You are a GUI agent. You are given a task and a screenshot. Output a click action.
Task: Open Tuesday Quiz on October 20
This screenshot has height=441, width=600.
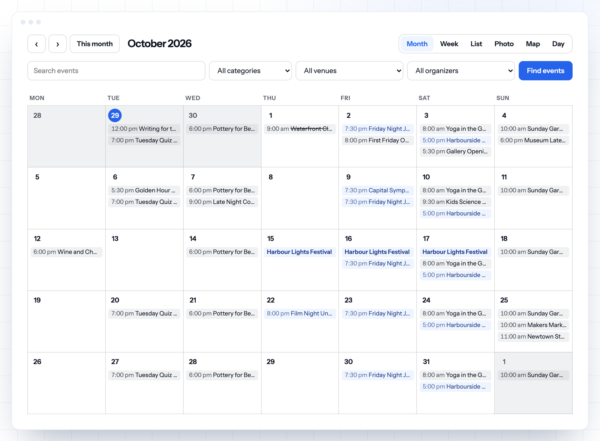point(144,314)
